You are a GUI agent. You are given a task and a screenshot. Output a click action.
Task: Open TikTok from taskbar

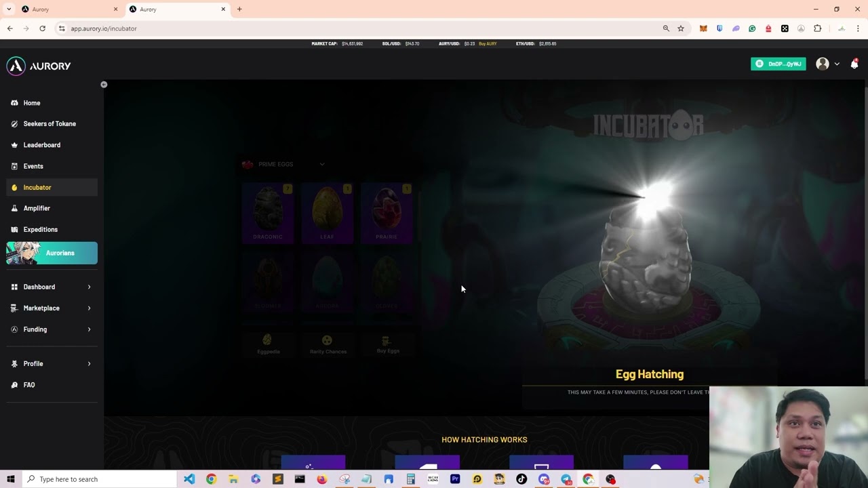tap(521, 479)
